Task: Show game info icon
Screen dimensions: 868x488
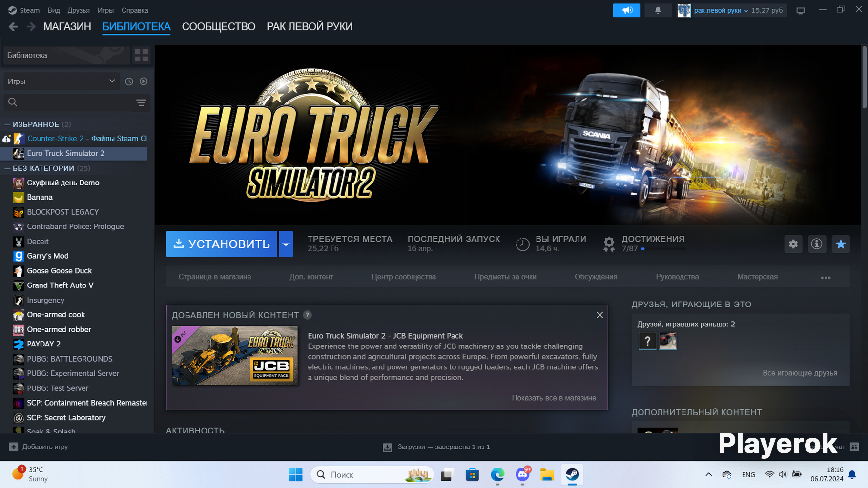Action: pos(816,244)
